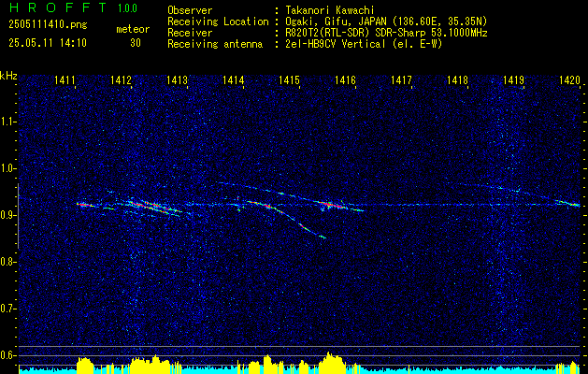588x374 pixels.
Task: Click time marker 1411
Action: (65, 79)
